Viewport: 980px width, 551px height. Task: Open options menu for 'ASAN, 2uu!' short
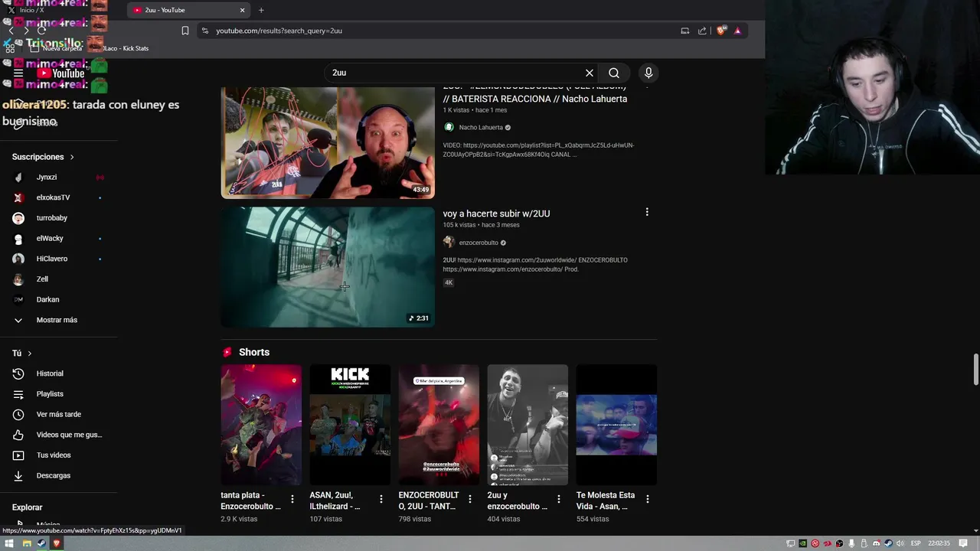(381, 499)
